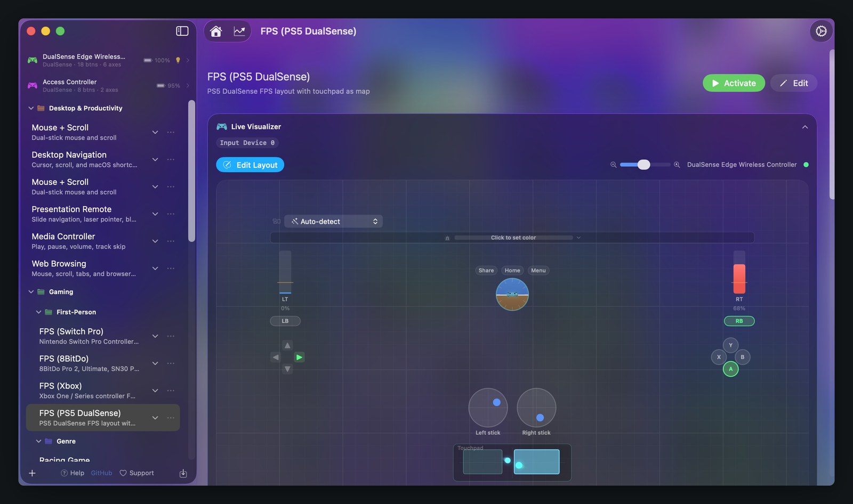Collapse the Desktop & Productivity folder
The width and height of the screenshot is (853, 504).
(x=31, y=108)
